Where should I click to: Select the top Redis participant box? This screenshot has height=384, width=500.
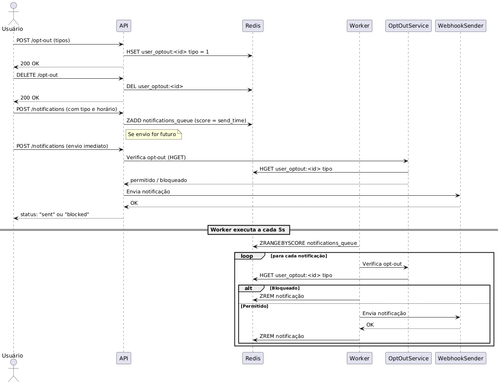pyautogui.click(x=253, y=26)
